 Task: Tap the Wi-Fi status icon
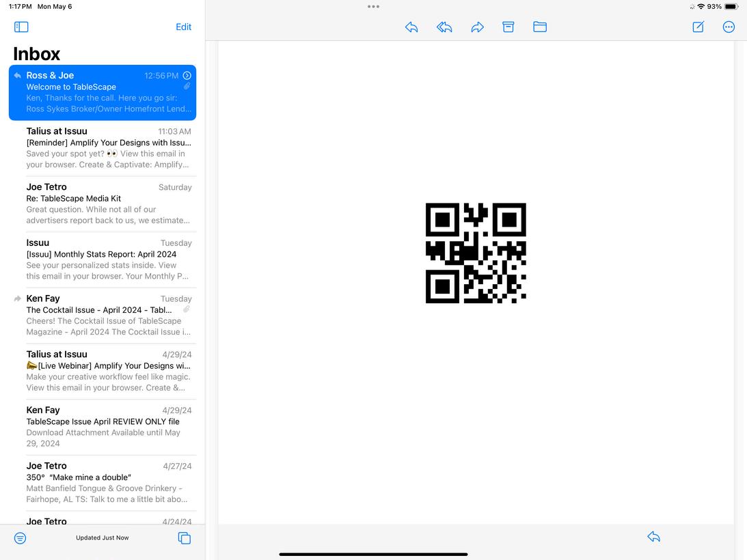(701, 7)
